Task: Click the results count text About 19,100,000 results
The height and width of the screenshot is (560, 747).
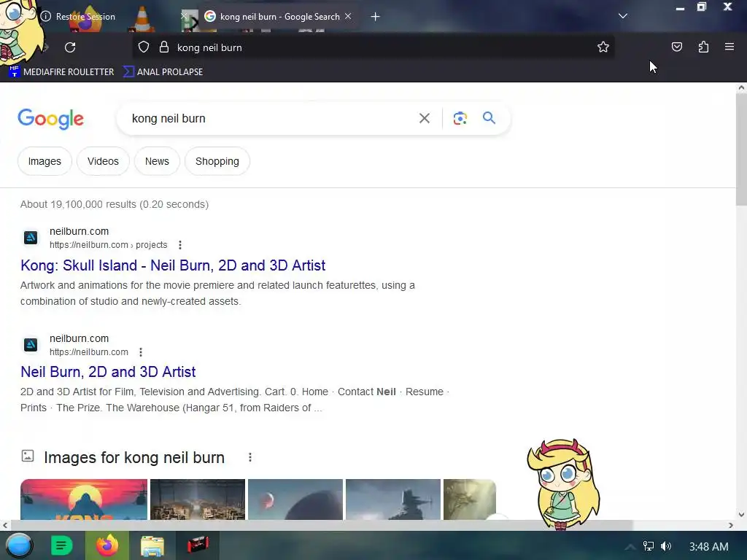Action: 115,204
